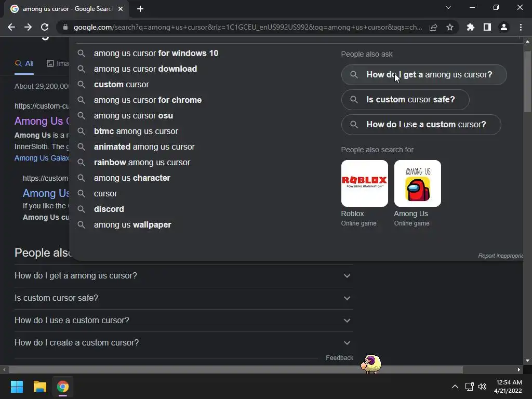
Task: Open the indented blue Among Us result title
Action: coord(46,193)
